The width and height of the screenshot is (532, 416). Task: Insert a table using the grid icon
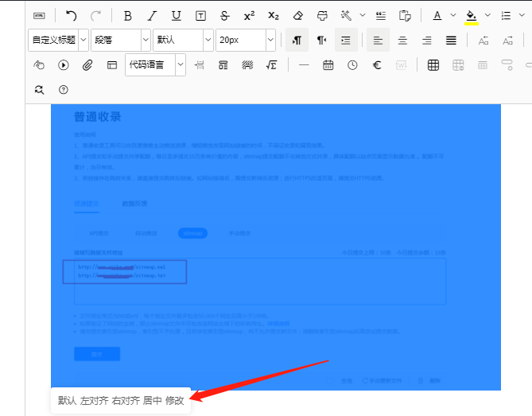[433, 65]
